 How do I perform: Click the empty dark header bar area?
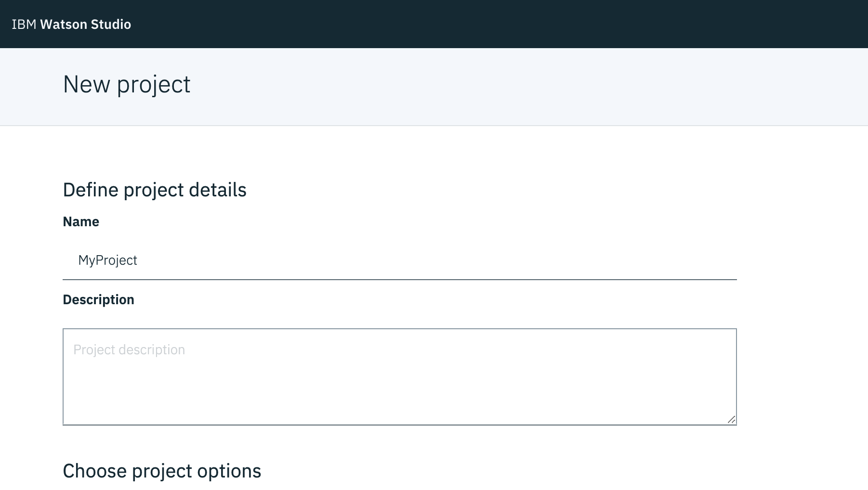pyautogui.click(x=482, y=24)
